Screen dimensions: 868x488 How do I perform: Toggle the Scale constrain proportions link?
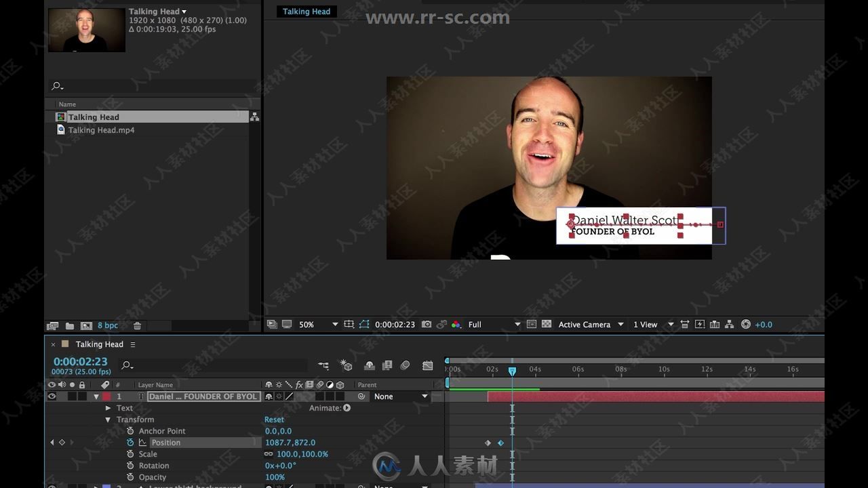(x=269, y=454)
